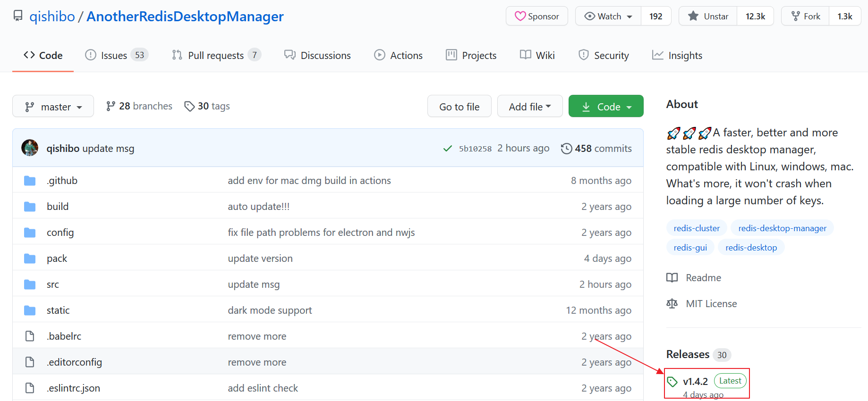The image size is (868, 401).
Task: Open the Pull requests tab
Action: point(216,56)
